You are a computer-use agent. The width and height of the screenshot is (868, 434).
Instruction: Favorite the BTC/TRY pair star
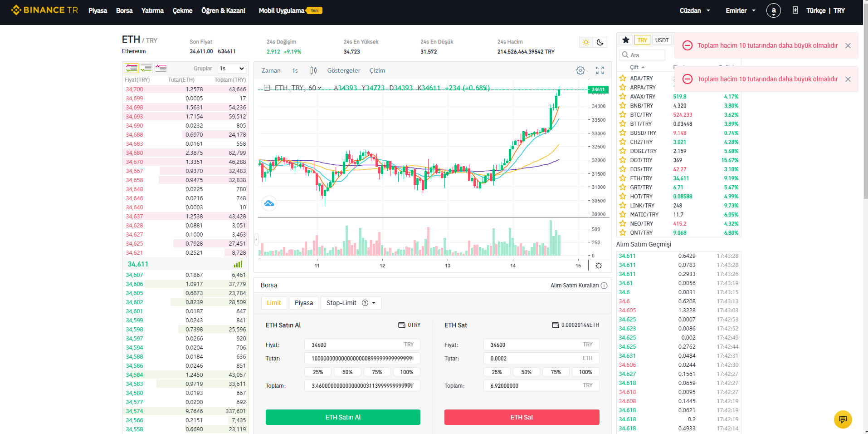tap(623, 114)
